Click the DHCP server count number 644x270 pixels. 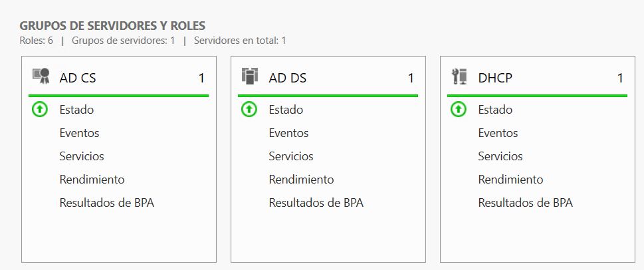coord(621,78)
